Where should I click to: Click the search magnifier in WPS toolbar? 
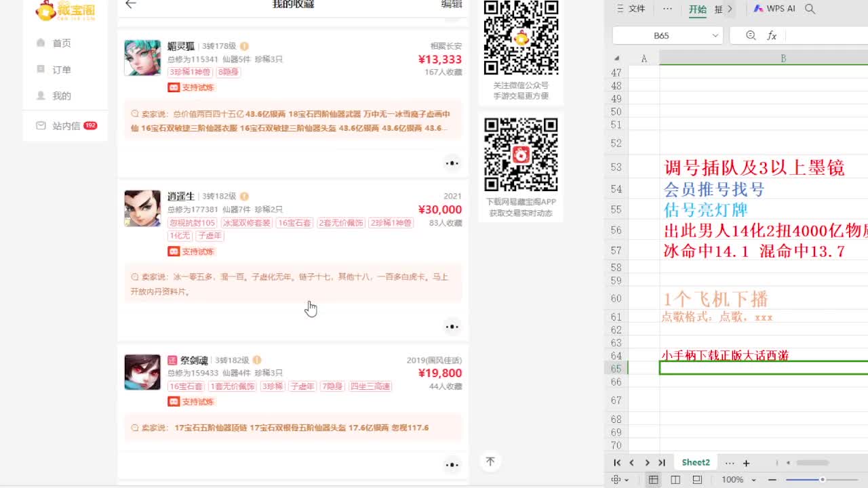810,9
